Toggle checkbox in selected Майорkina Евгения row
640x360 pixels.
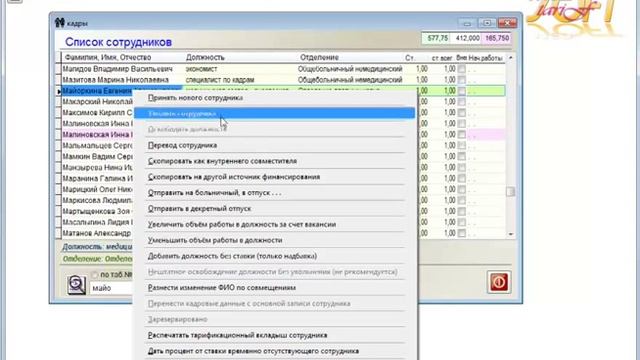[461, 91]
